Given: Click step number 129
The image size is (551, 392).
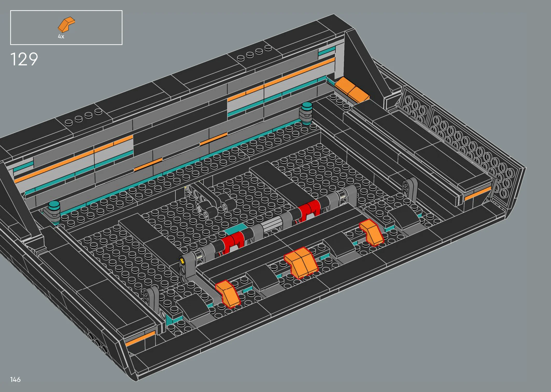Looking at the screenshot, I should click(24, 59).
